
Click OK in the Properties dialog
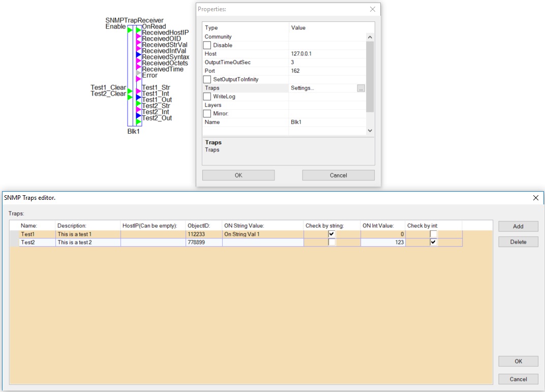point(238,175)
